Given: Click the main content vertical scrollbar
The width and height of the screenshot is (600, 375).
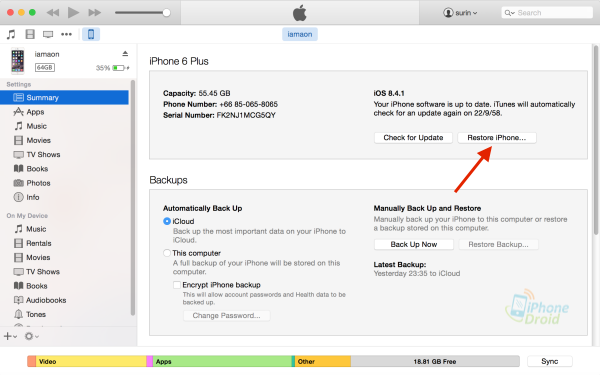Looking at the screenshot, I should pos(596,140).
